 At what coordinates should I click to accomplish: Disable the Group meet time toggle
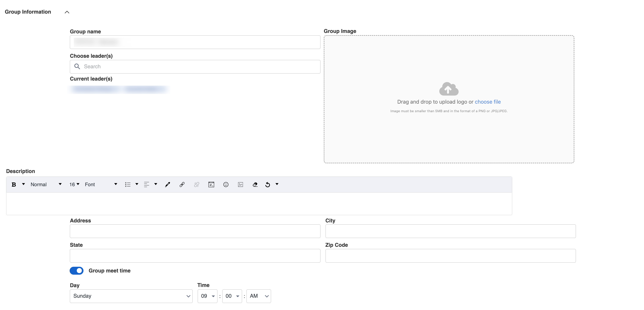pos(76,270)
